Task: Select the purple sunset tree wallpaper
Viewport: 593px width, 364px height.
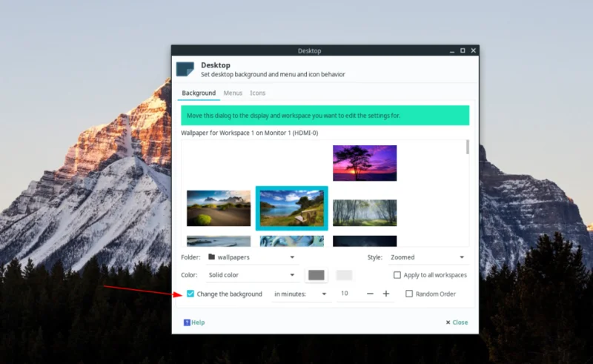Action: pos(365,163)
